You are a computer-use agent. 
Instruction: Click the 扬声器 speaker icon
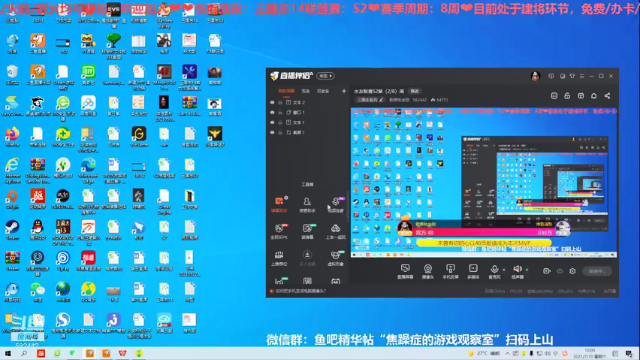517,269
